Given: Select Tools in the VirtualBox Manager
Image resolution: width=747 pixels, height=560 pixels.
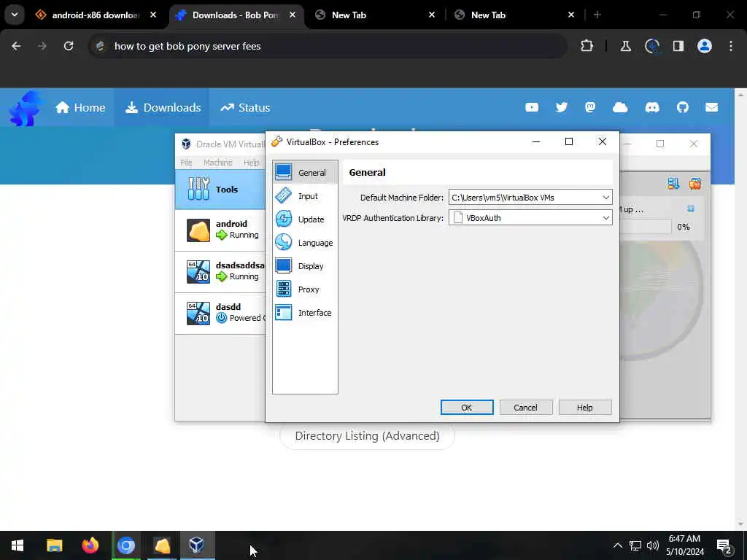Looking at the screenshot, I should [220, 189].
